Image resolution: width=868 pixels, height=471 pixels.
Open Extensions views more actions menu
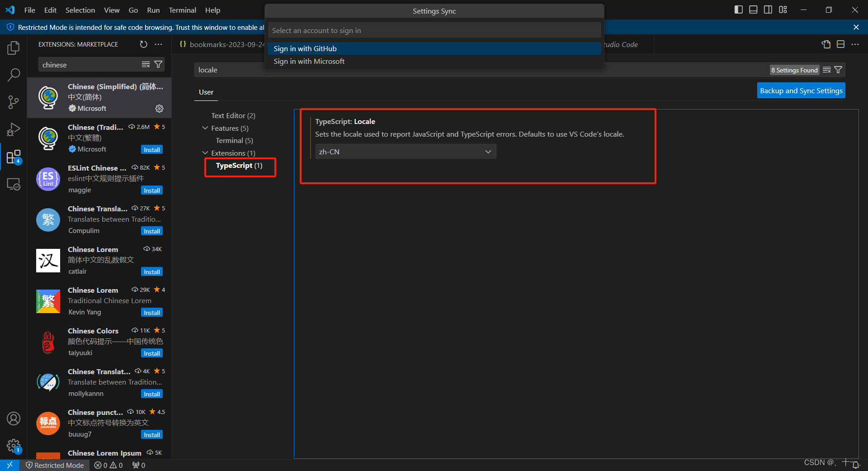coord(158,44)
